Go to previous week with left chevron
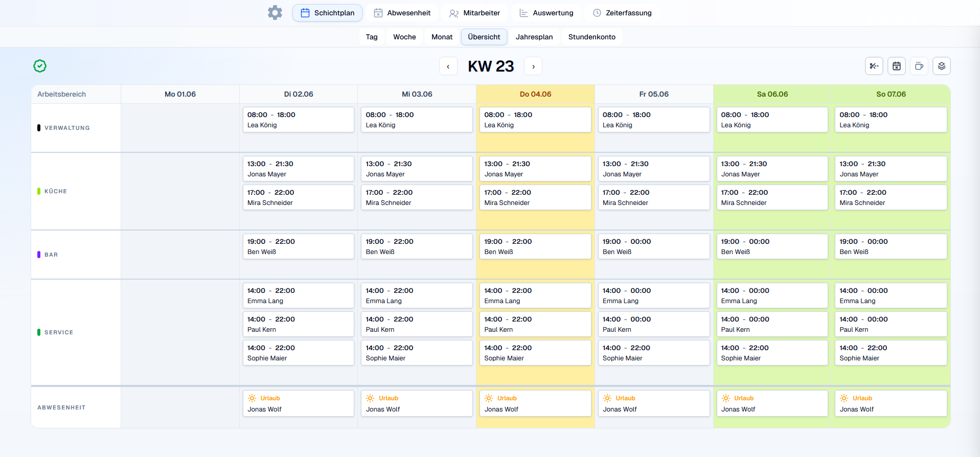This screenshot has width=980, height=457. [x=448, y=66]
